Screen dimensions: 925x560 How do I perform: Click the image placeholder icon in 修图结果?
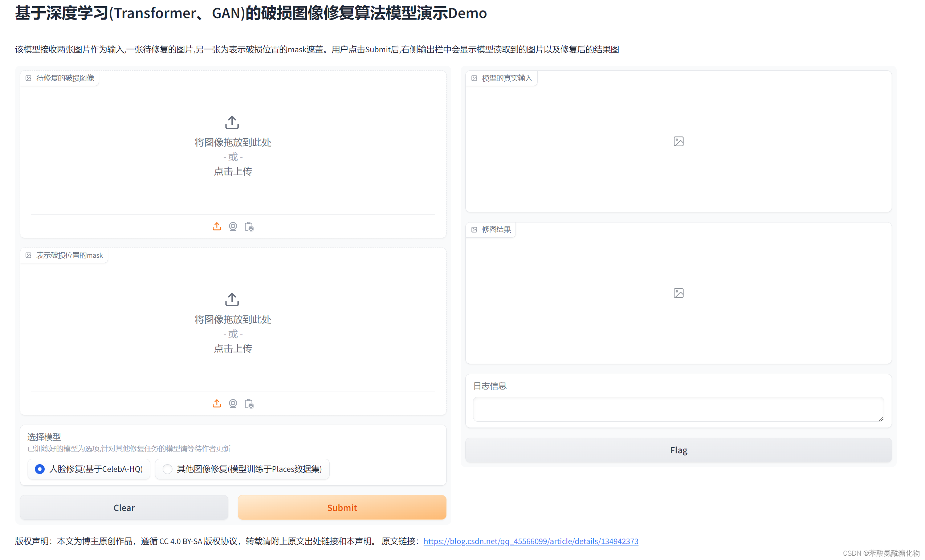pos(679,293)
